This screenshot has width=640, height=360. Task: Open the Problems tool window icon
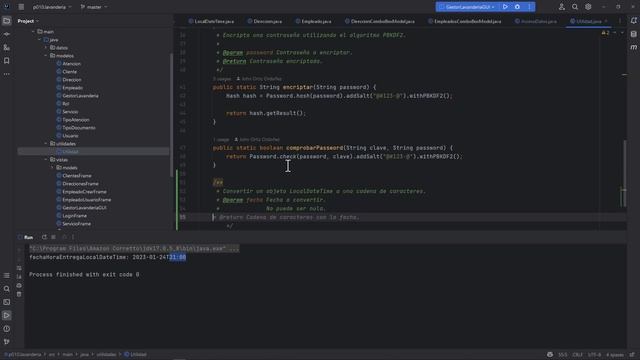click(x=7, y=329)
